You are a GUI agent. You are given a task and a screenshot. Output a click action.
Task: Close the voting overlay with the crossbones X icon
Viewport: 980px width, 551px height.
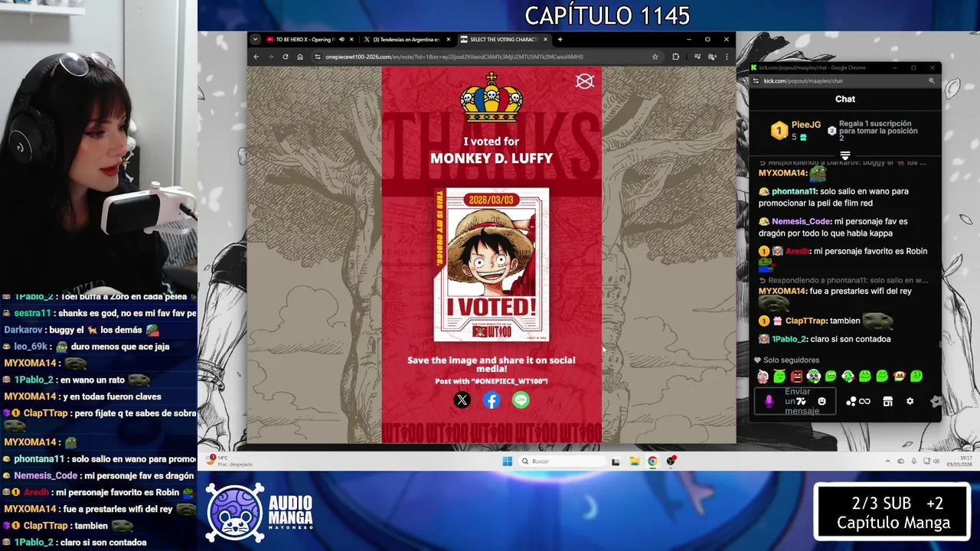(585, 81)
